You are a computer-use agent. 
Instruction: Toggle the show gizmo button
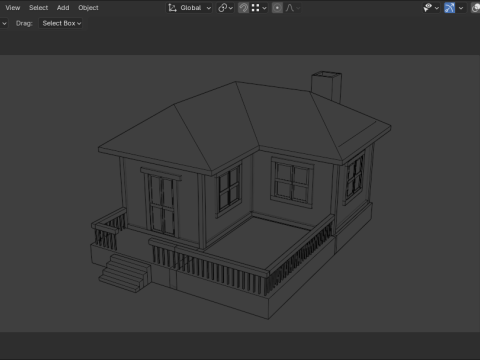449,8
